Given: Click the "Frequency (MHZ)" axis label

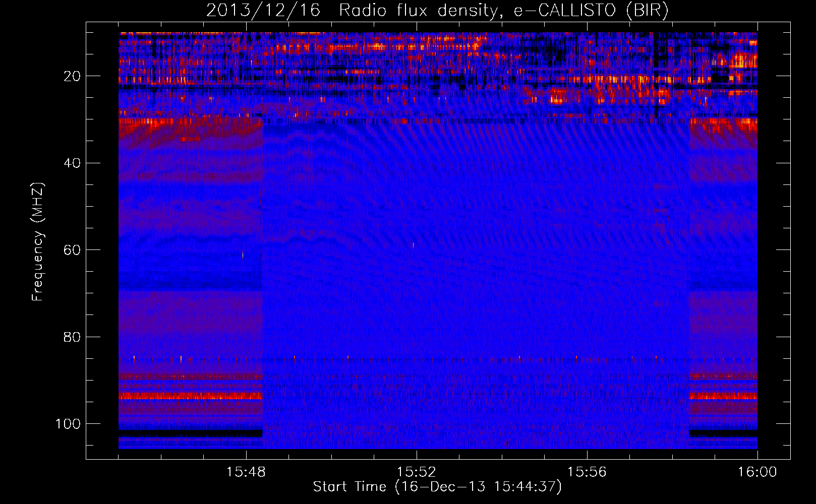Looking at the screenshot, I should (x=38, y=242).
